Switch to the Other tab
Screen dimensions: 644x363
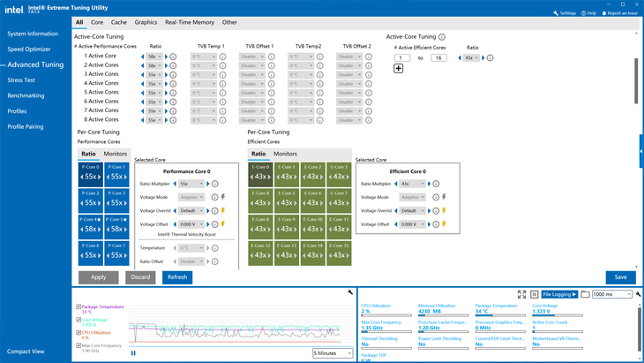[229, 23]
